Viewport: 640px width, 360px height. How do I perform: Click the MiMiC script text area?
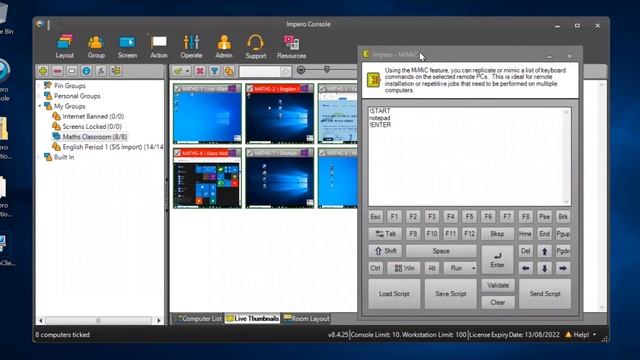tap(469, 157)
